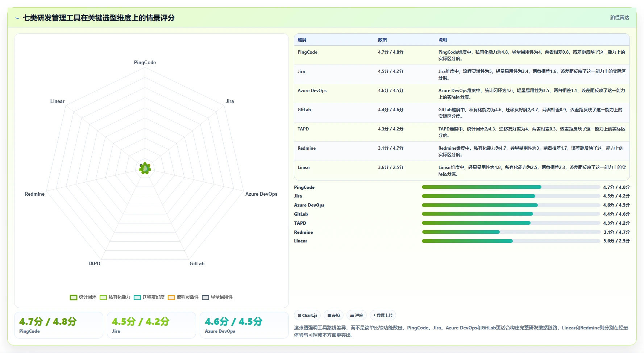Screen dimensions: 644x353
Task: Click the 表格 tag chip
Action: (x=334, y=315)
